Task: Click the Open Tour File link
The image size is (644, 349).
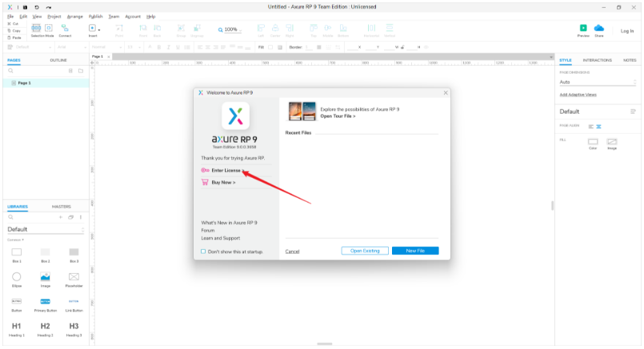Action: click(x=338, y=116)
